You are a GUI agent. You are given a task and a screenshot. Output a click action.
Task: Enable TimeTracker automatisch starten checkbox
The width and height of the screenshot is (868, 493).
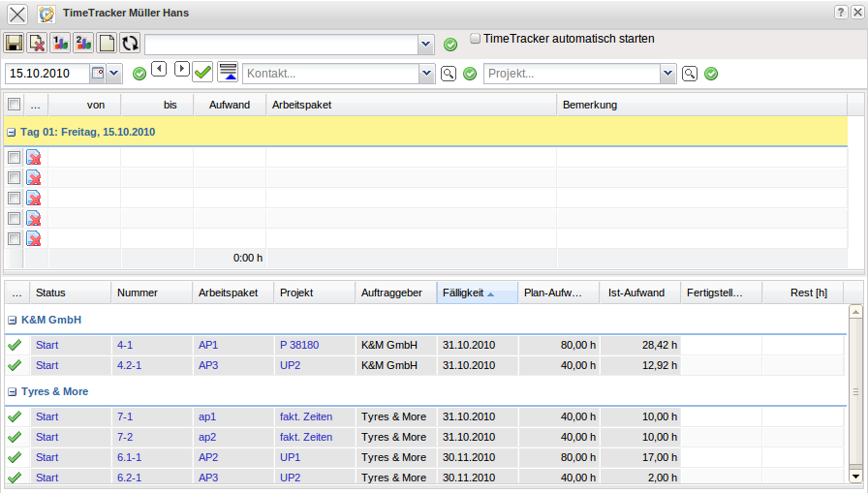coord(476,40)
